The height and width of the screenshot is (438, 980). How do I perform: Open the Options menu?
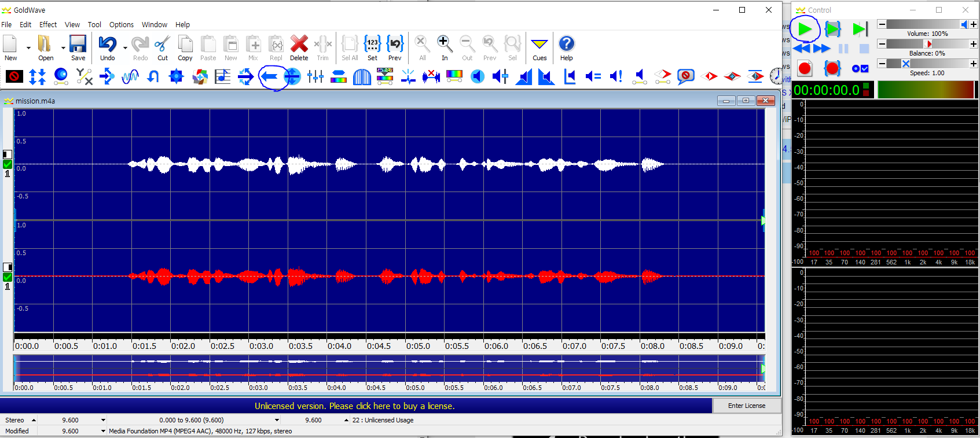coord(122,24)
